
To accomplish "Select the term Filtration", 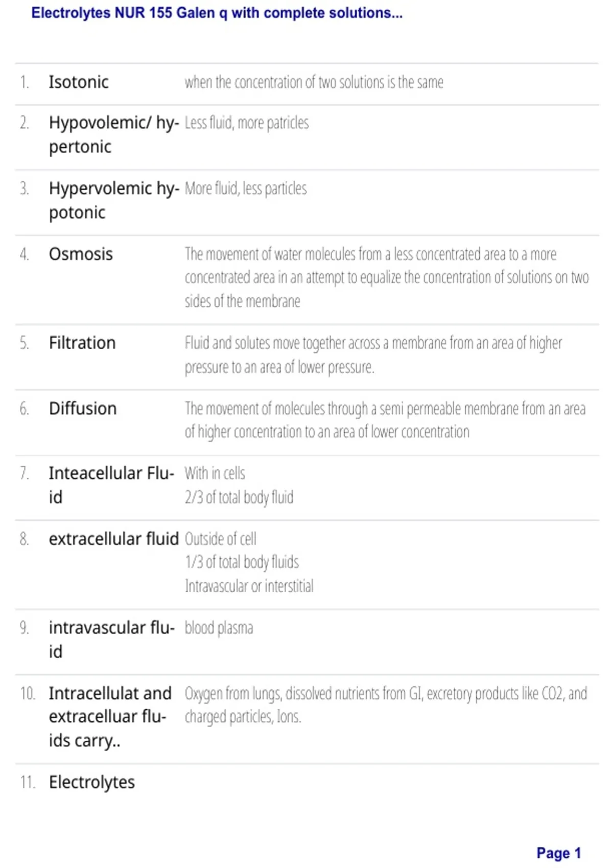I will [x=82, y=343].
